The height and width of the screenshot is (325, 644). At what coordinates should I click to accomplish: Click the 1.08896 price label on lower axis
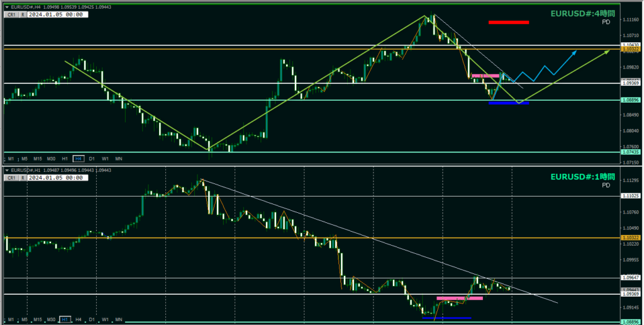click(631, 322)
